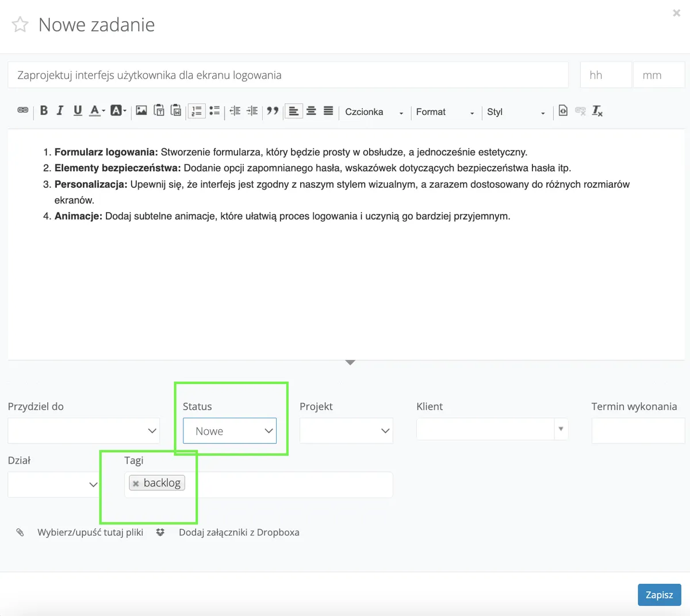This screenshot has width=690, height=616.
Task: Open the Czcionka font dropdown
Action: click(x=374, y=112)
